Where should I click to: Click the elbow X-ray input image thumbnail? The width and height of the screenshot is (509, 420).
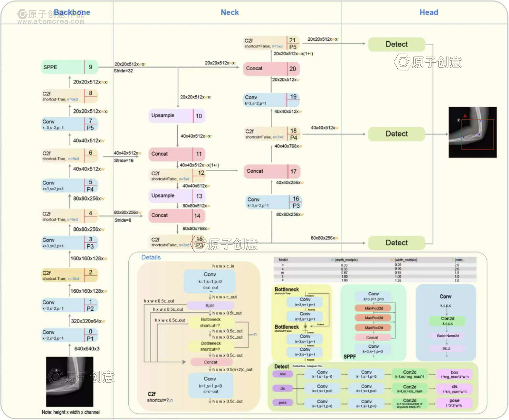[x=70, y=382]
